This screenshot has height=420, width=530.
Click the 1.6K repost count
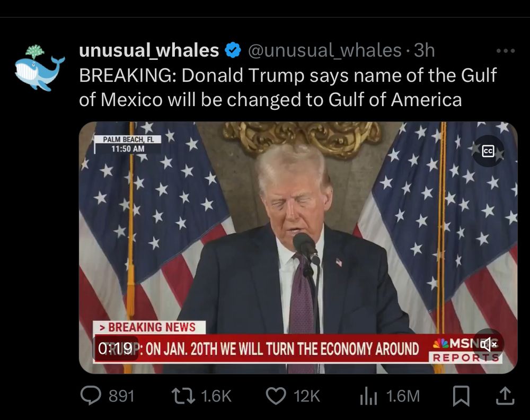point(216,396)
